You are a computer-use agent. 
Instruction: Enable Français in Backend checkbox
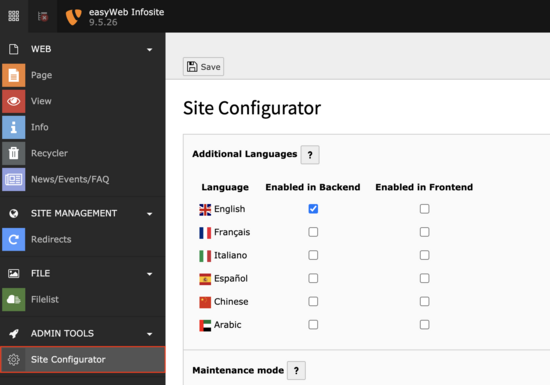[313, 232]
